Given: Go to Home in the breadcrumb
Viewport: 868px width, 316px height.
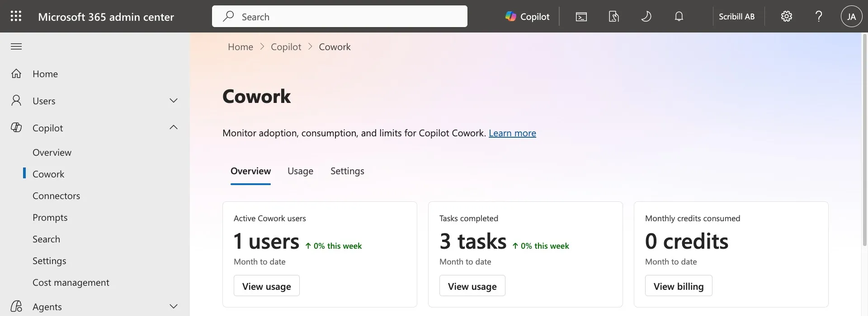Looking at the screenshot, I should [x=241, y=47].
